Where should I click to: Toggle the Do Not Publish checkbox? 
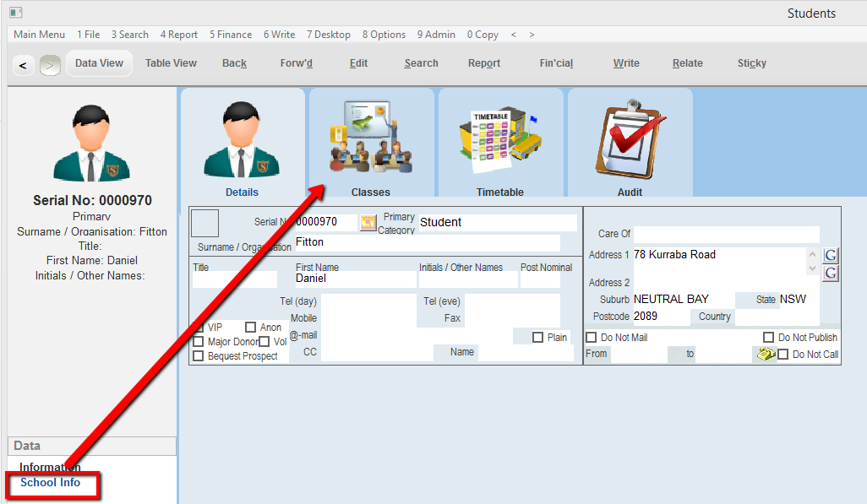[768, 338]
